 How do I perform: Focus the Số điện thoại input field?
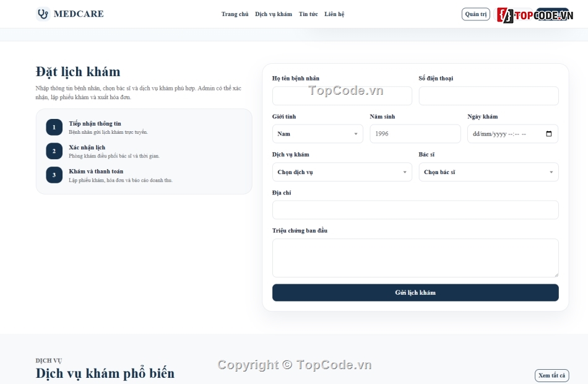(x=488, y=96)
